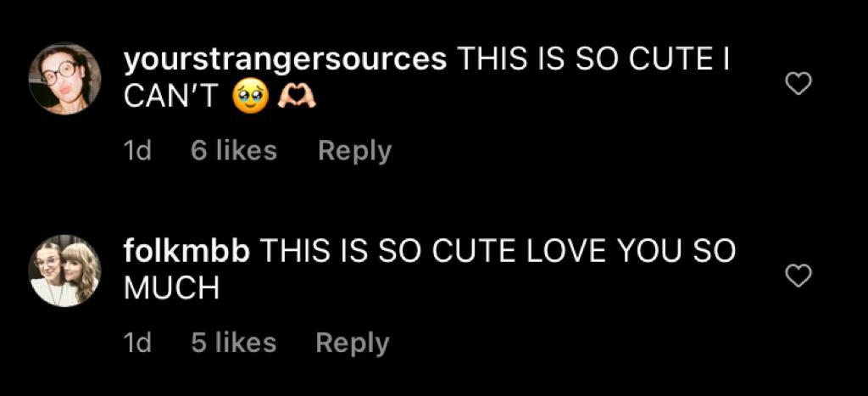View who gave the 5 likes
Viewport: 868px width, 396px height.
(234, 343)
